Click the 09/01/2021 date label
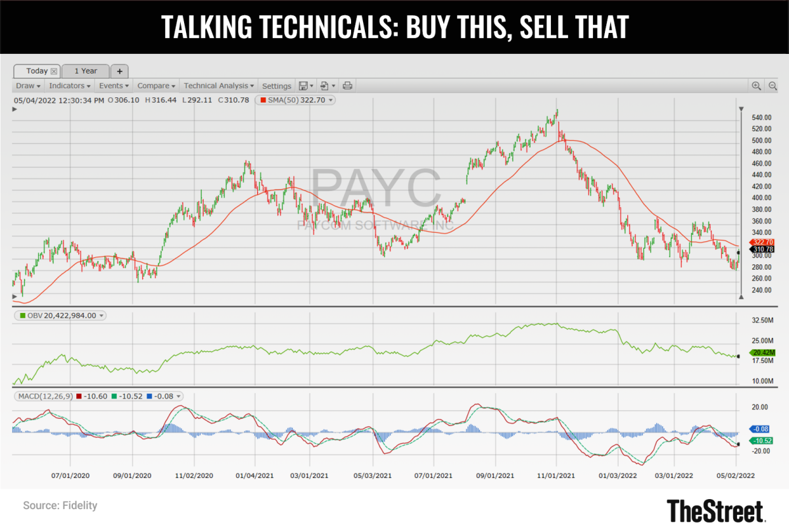The width and height of the screenshot is (789, 532). [x=495, y=475]
